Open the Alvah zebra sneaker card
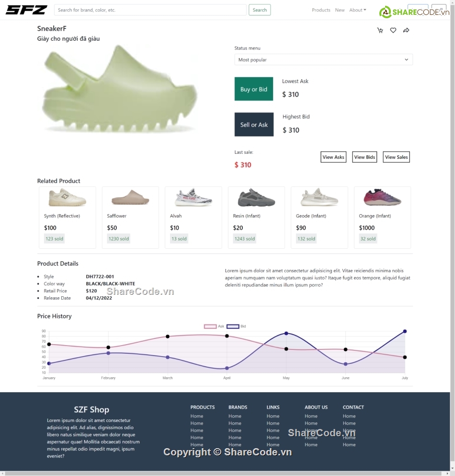This screenshot has width=455, height=476. [193, 217]
